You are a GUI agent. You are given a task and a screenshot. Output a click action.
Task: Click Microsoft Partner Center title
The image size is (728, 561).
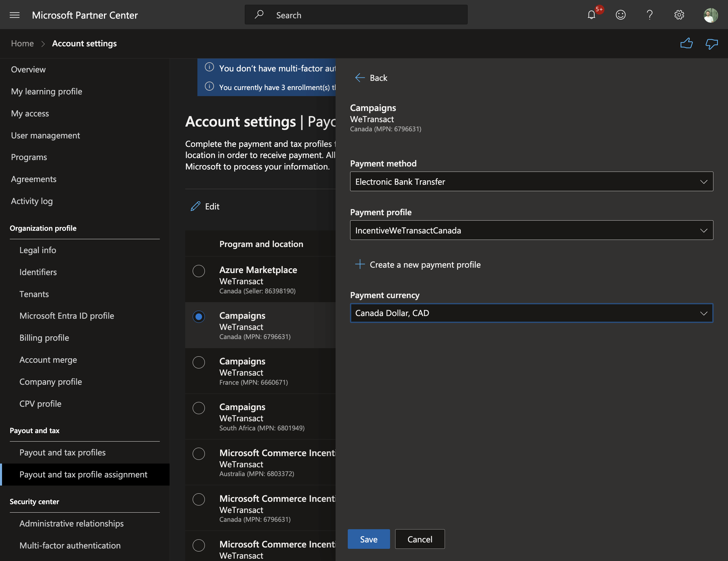pos(85,15)
